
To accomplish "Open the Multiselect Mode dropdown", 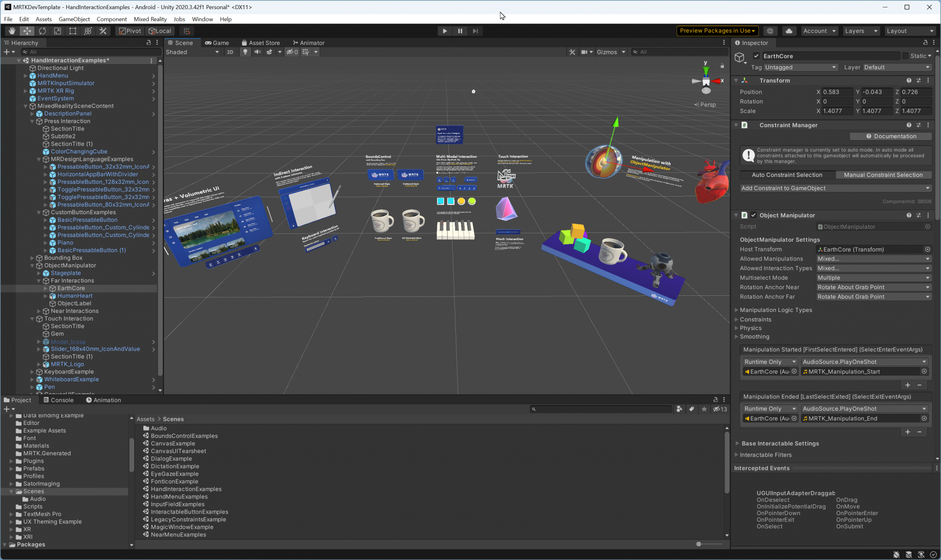I will pos(873,277).
